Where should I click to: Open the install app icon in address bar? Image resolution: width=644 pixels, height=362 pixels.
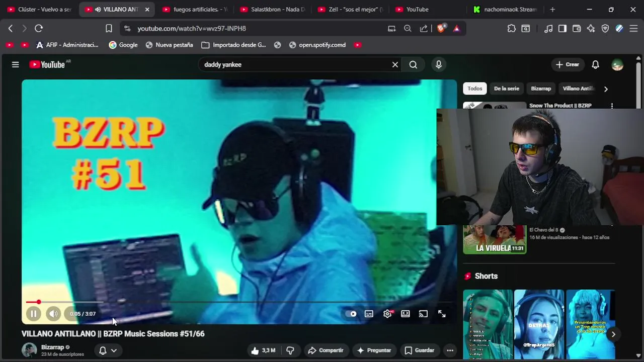point(391,29)
